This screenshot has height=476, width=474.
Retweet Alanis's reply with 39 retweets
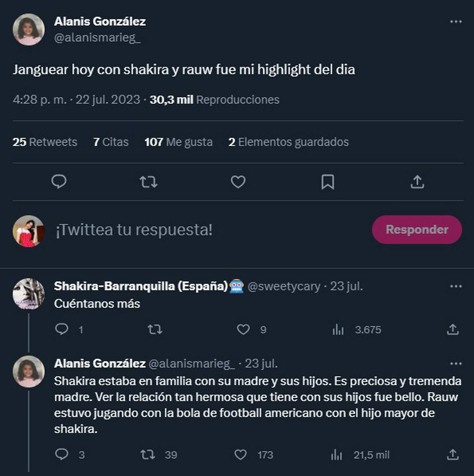click(148, 455)
